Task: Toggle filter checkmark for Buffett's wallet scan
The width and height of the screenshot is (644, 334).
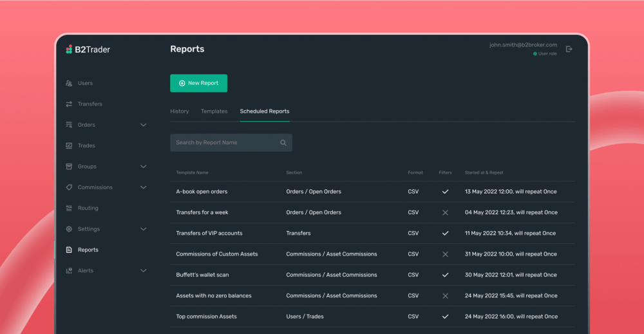Action: (445, 275)
